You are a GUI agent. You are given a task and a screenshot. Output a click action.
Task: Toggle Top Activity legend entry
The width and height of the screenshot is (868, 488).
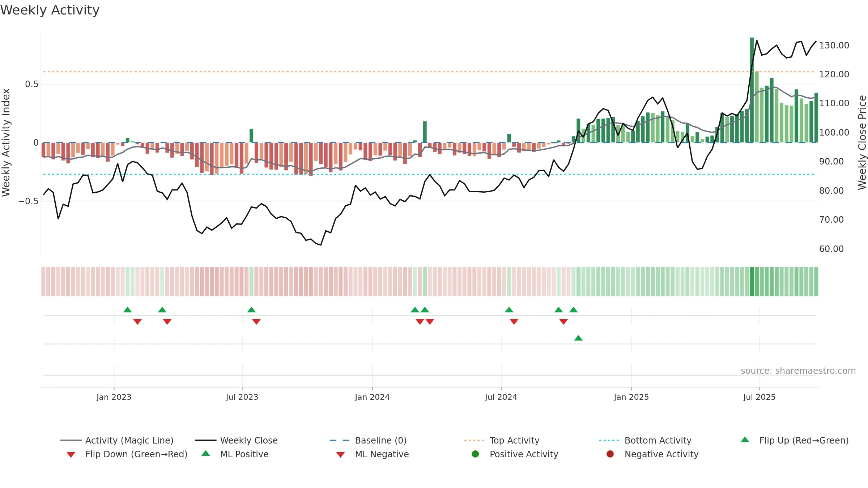point(502,440)
